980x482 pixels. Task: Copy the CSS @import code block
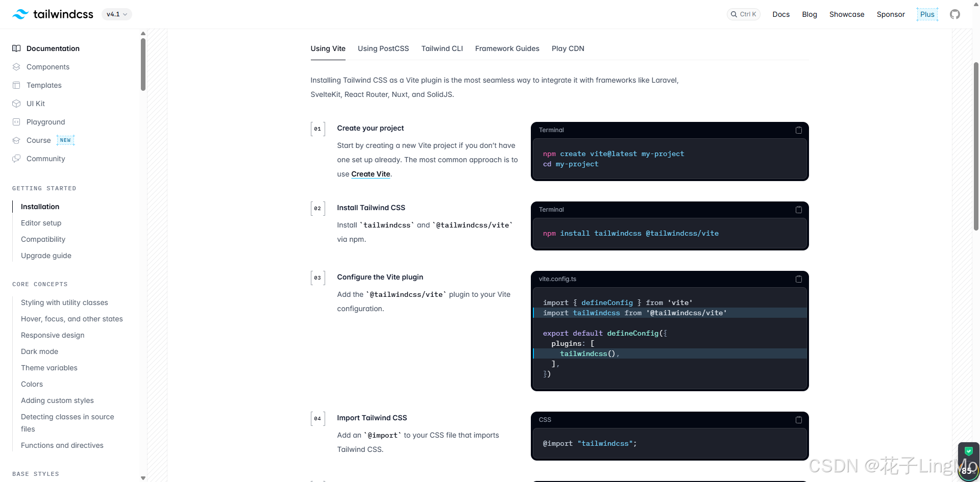798,420
